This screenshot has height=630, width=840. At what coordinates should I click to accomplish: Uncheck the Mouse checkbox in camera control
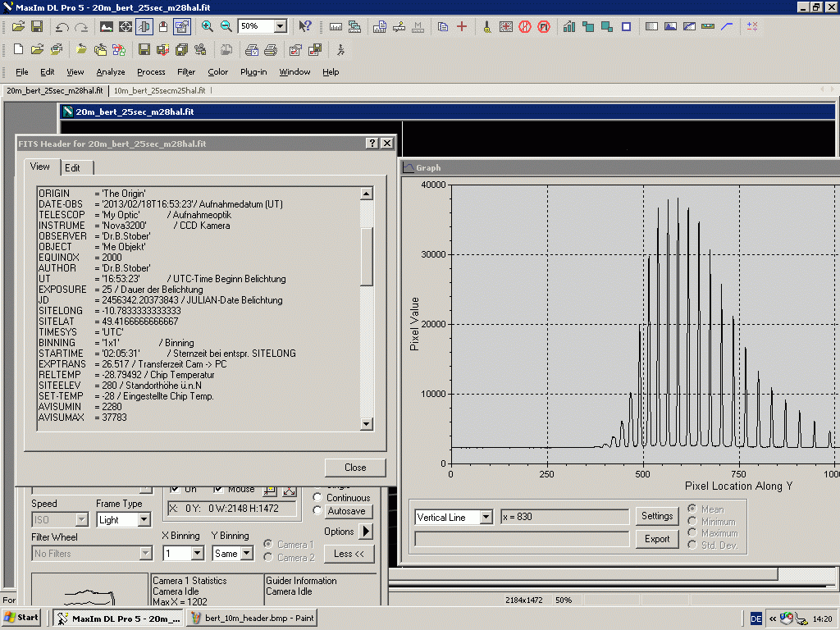[217, 489]
